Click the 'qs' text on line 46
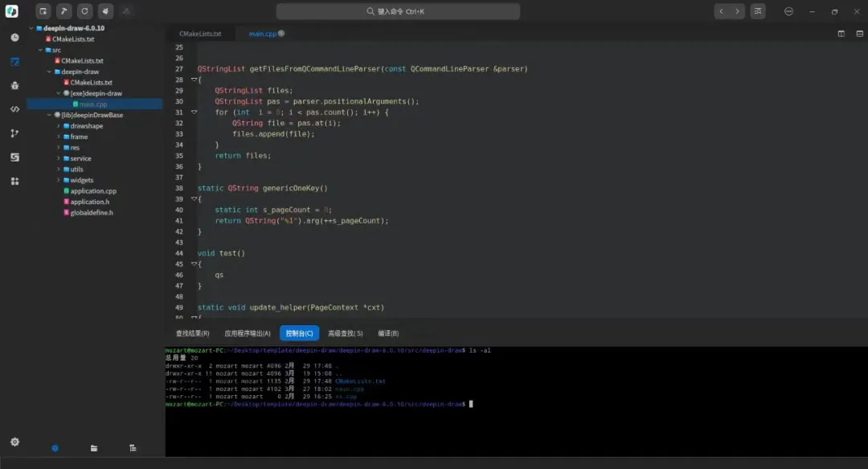868x469 pixels. [219, 275]
